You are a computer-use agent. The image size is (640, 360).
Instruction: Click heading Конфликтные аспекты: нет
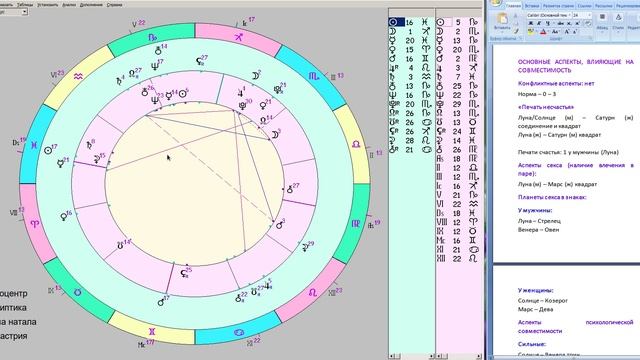[556, 83]
